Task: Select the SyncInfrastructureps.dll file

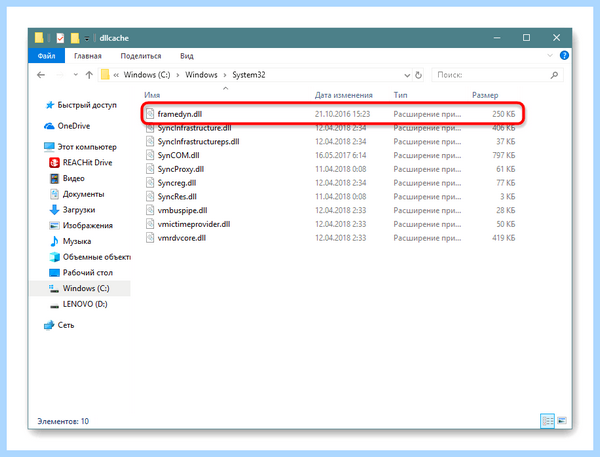Action: tap(330, 142)
